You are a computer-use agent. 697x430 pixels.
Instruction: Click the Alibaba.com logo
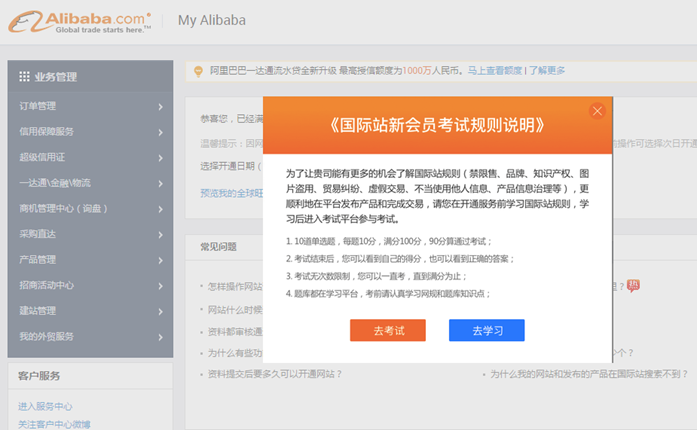83,21
